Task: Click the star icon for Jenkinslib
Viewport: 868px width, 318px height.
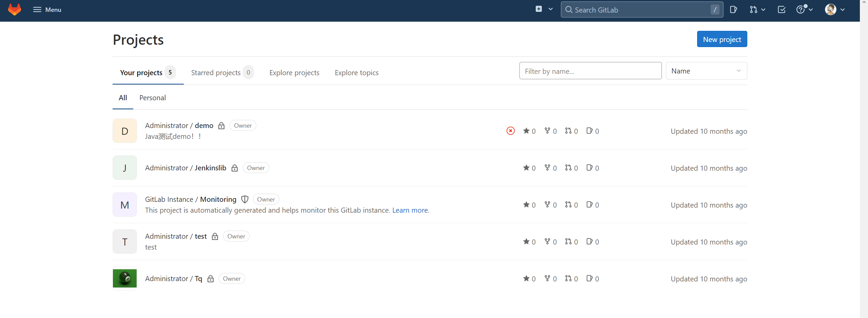Action: click(526, 168)
